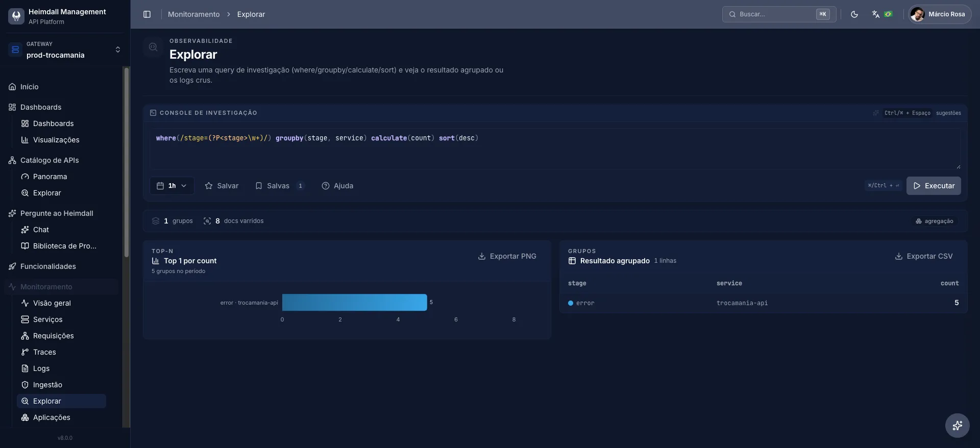Collapse the Monitoramento group
Viewport: 980px width, 448px height.
[x=61, y=287]
